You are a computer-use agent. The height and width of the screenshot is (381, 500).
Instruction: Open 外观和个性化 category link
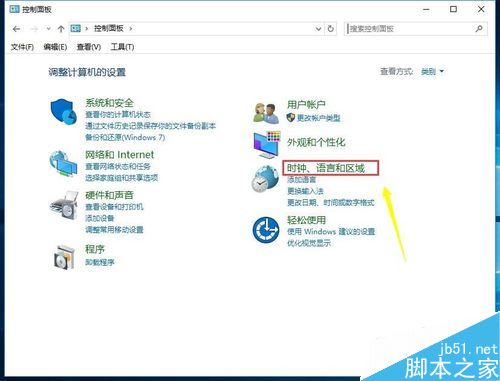coord(316,142)
